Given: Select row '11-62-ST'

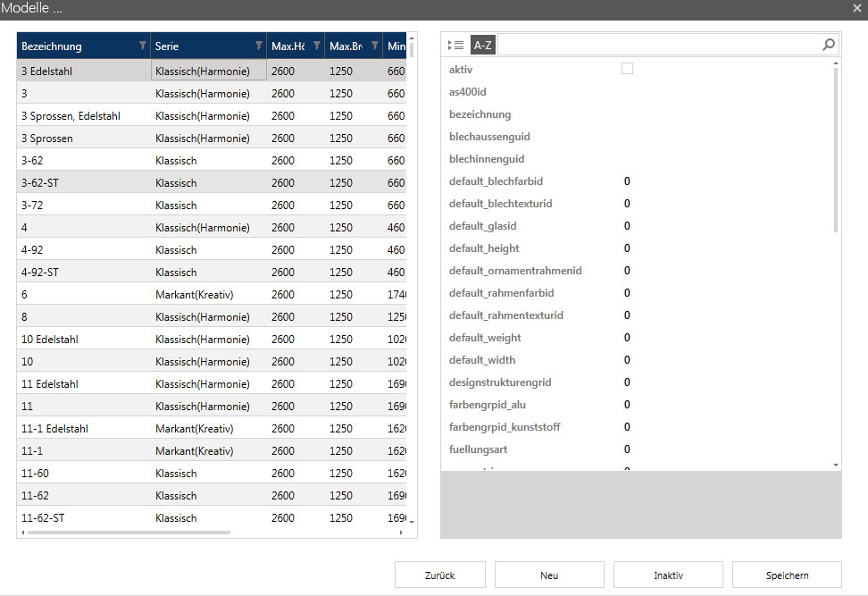Looking at the screenshot, I should click(x=212, y=518).
